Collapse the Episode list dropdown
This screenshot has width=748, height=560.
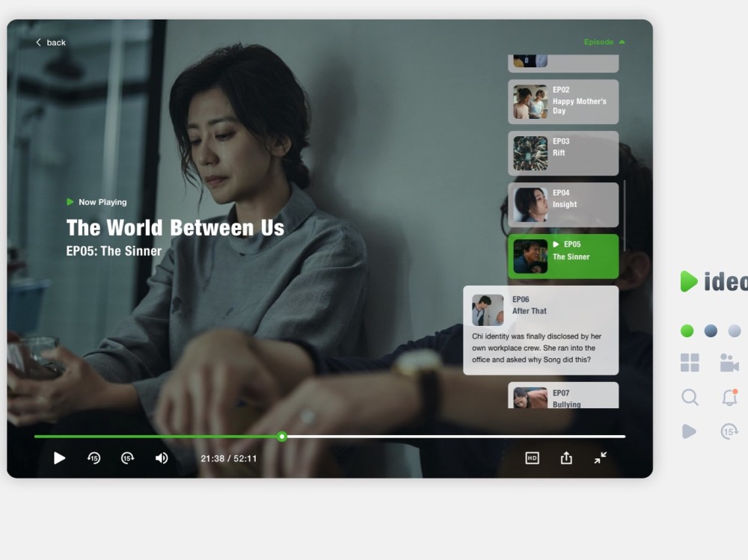[604, 42]
